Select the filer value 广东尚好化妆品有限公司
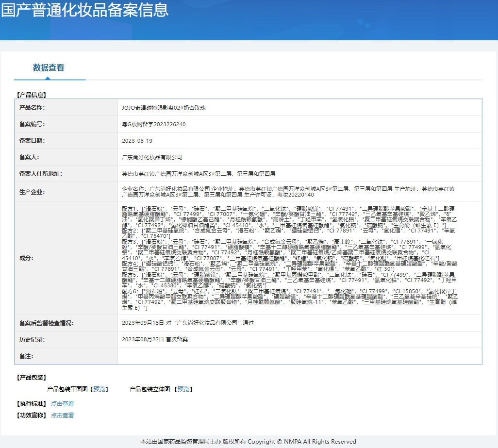Viewport: 498px width, 448px height. tap(152, 157)
